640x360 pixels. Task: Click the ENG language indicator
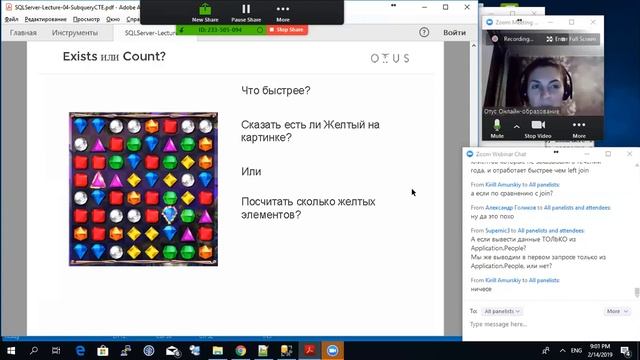coord(576,351)
